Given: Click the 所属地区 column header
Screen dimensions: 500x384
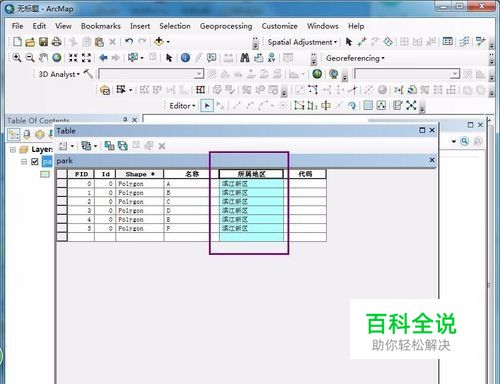Looking at the screenshot, I should click(251, 174).
